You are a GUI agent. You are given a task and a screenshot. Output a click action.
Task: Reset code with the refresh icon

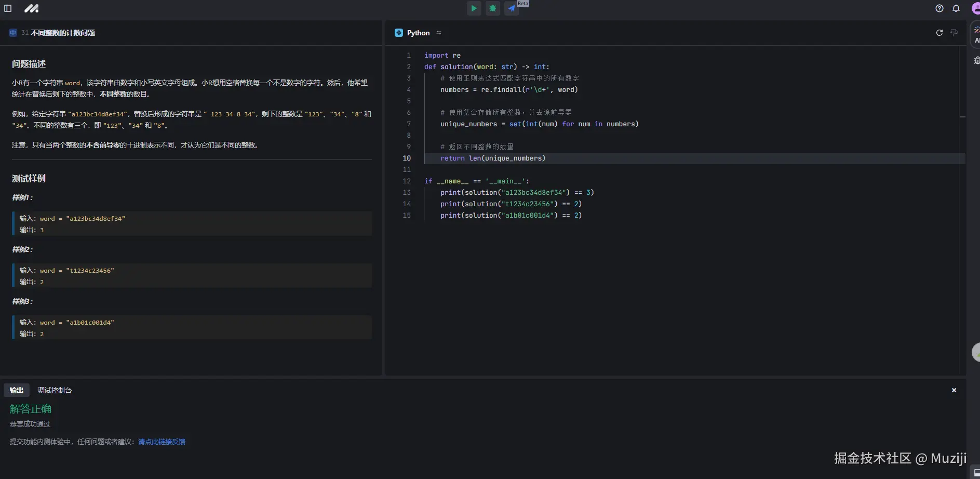(939, 33)
